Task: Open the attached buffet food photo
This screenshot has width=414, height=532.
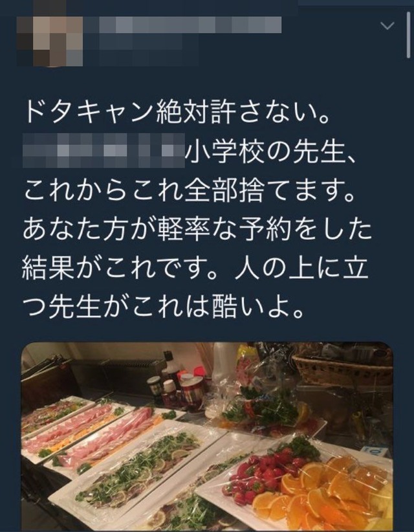Action: coord(207,437)
